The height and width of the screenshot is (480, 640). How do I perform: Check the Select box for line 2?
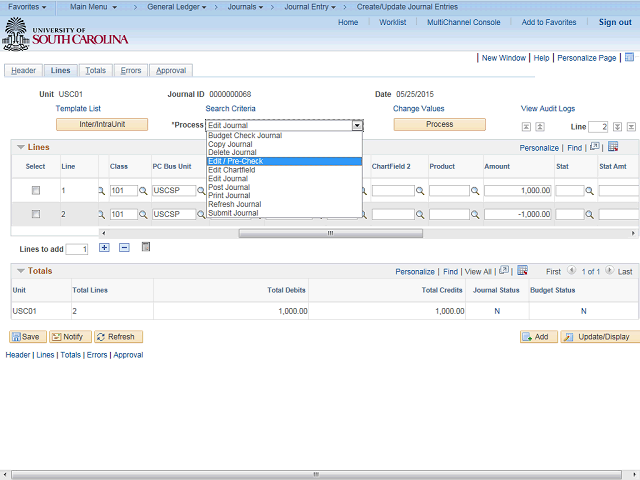tap(36, 214)
